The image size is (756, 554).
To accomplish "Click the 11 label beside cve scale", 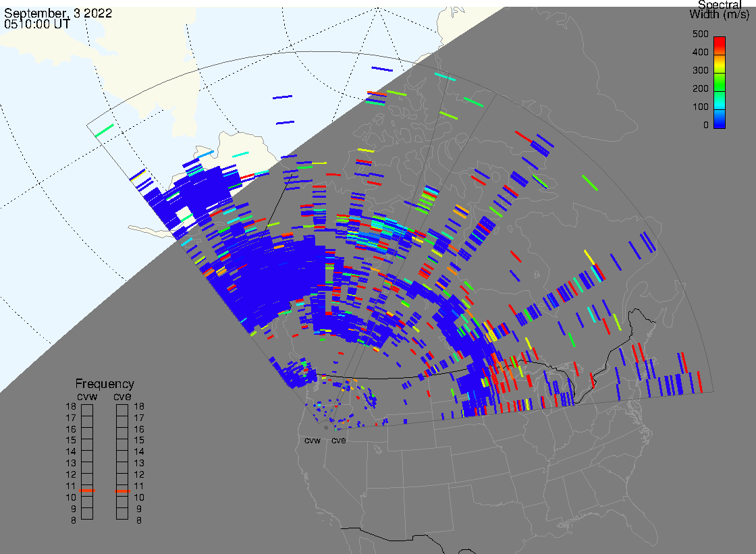I will coord(139,486).
